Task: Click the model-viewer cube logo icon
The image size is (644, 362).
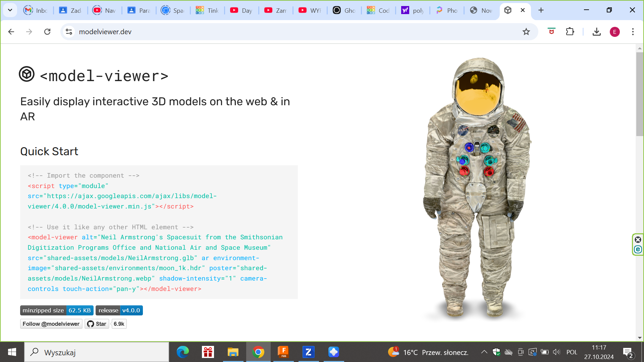Action: tap(26, 74)
